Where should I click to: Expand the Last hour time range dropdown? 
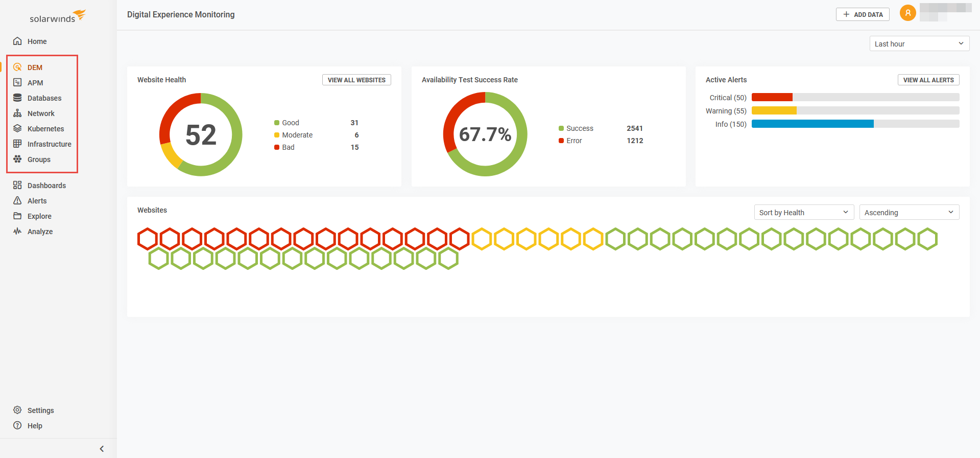coord(919,44)
